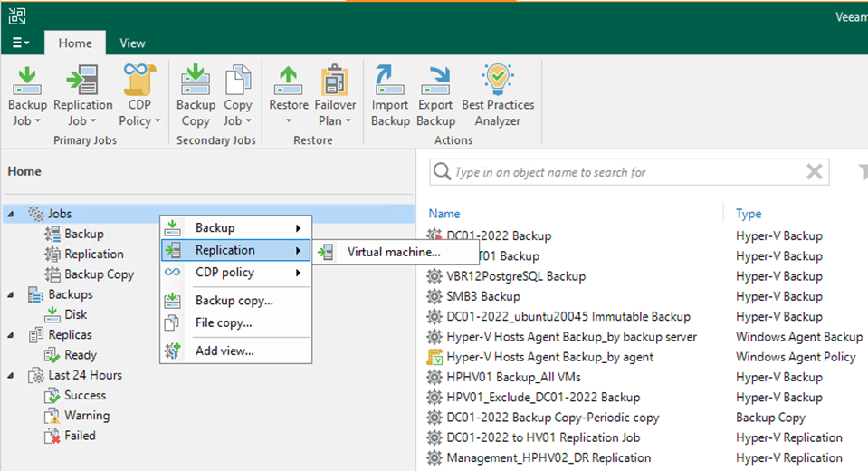Image resolution: width=868 pixels, height=471 pixels.
Task: Open the Backup Job dropdown arrow
Action: pos(38,121)
